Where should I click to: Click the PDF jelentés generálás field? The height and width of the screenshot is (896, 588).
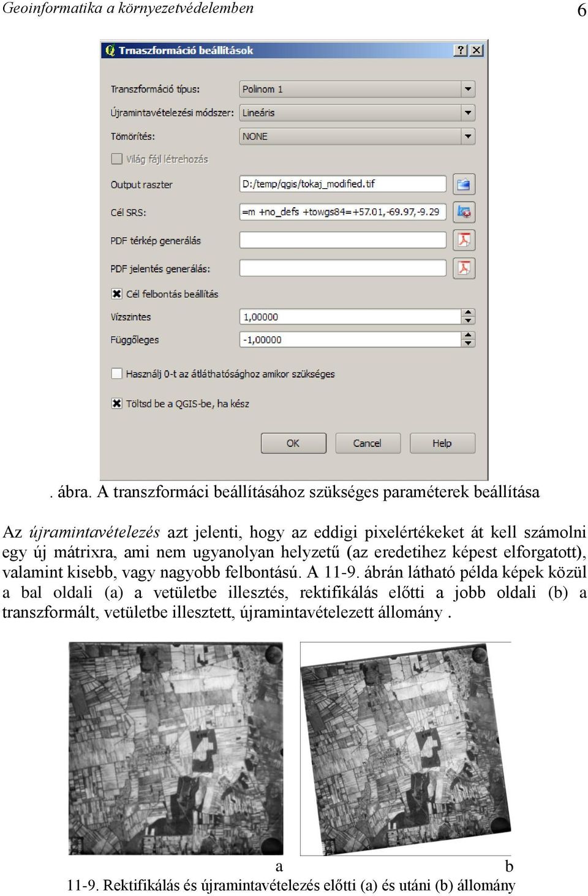(342, 268)
